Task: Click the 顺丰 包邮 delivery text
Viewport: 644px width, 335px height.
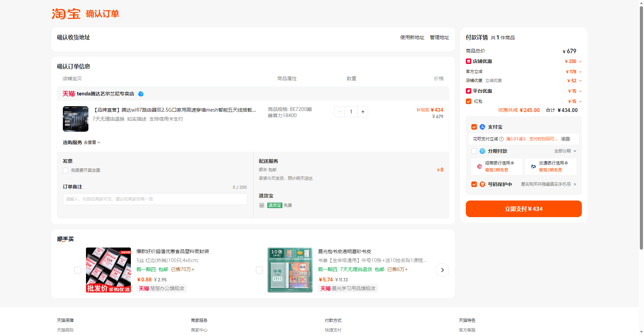Action: pyautogui.click(x=268, y=170)
